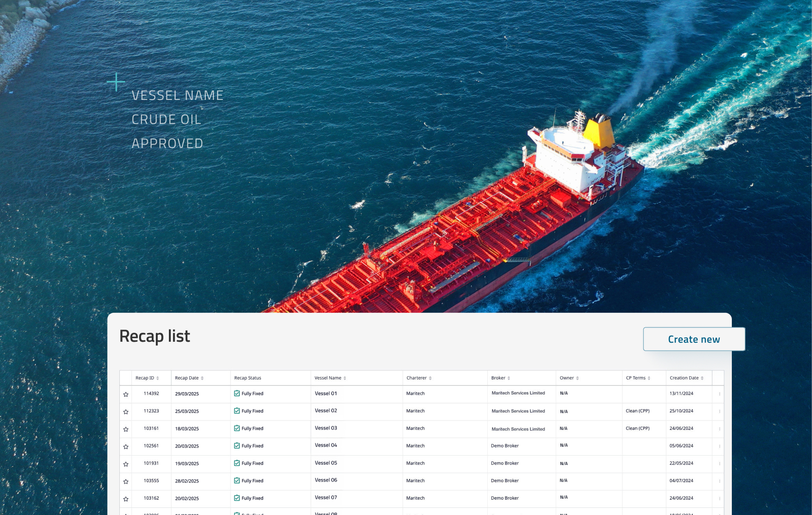Viewport: 812px width, 515px height.
Task: Open the kebab menu on the Vessel 04 row
Action: 719,446
